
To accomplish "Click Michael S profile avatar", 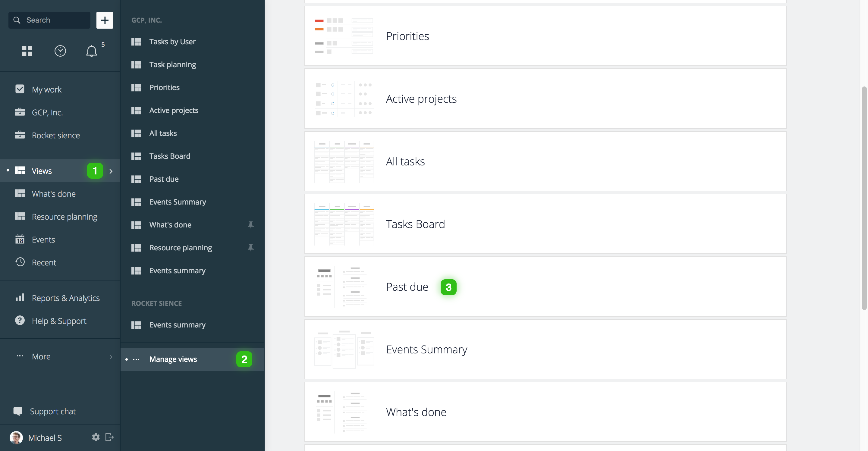I will (16, 437).
